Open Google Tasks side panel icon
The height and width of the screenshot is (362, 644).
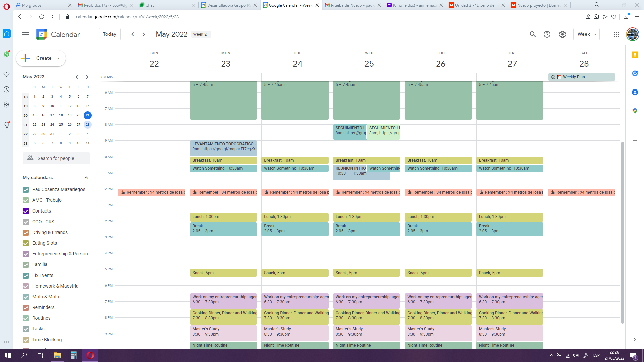pyautogui.click(x=635, y=73)
